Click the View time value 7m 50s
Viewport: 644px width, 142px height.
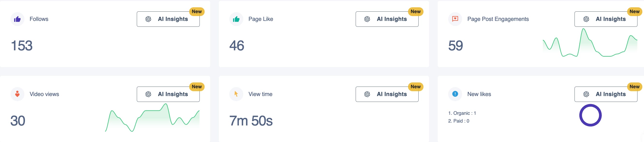[x=251, y=121]
